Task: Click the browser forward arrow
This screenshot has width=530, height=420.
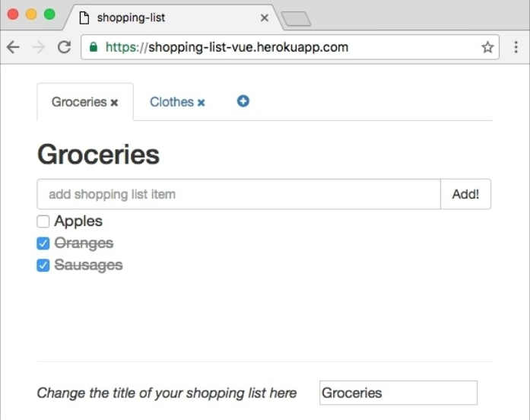Action: pos(38,47)
